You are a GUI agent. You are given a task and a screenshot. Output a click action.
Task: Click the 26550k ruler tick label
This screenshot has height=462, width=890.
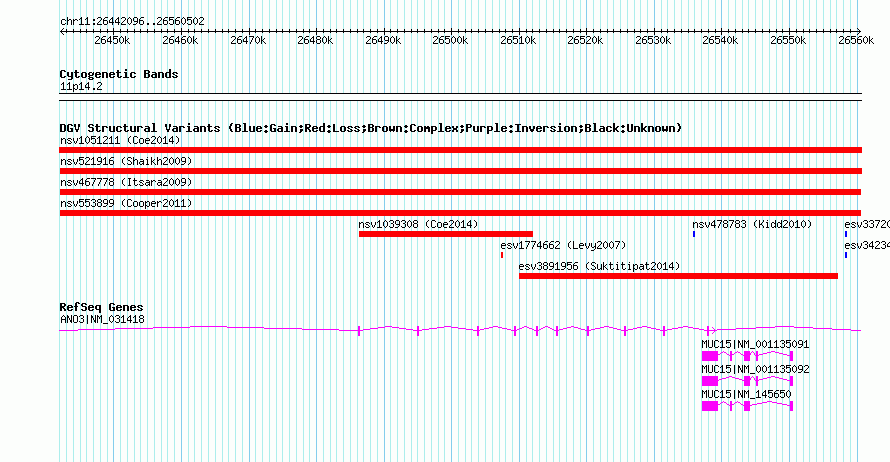(x=788, y=40)
